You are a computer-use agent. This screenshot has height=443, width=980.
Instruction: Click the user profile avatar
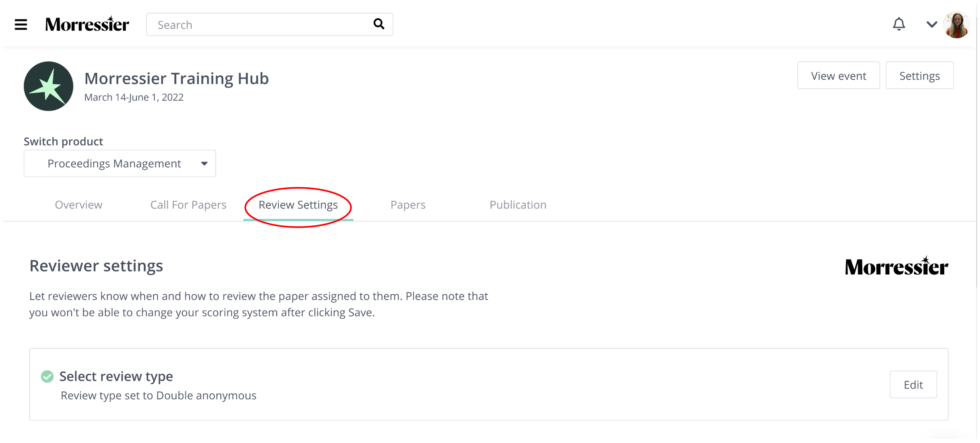(x=957, y=25)
